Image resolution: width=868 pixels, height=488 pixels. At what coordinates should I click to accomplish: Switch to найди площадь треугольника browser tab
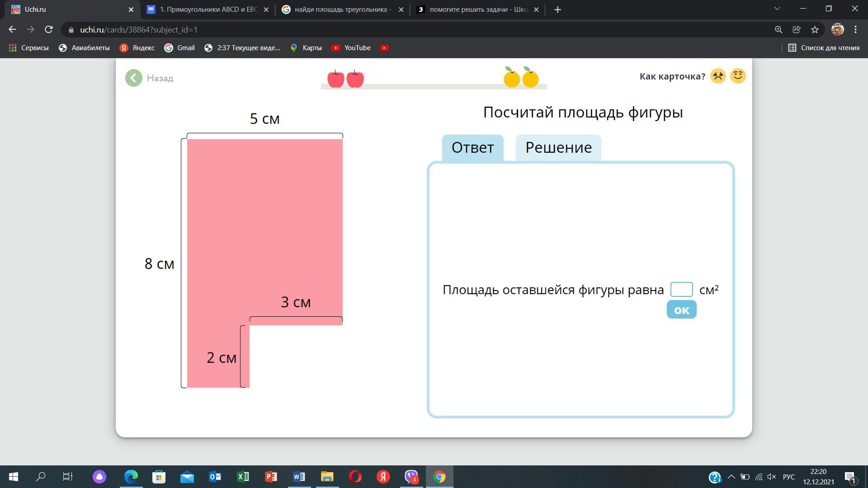click(342, 9)
